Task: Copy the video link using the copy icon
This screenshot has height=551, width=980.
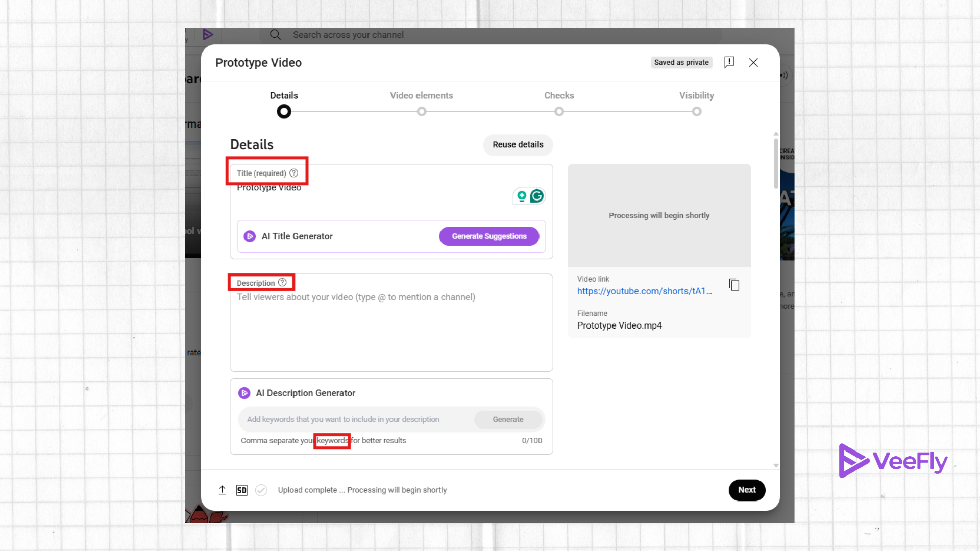Action: pos(734,285)
